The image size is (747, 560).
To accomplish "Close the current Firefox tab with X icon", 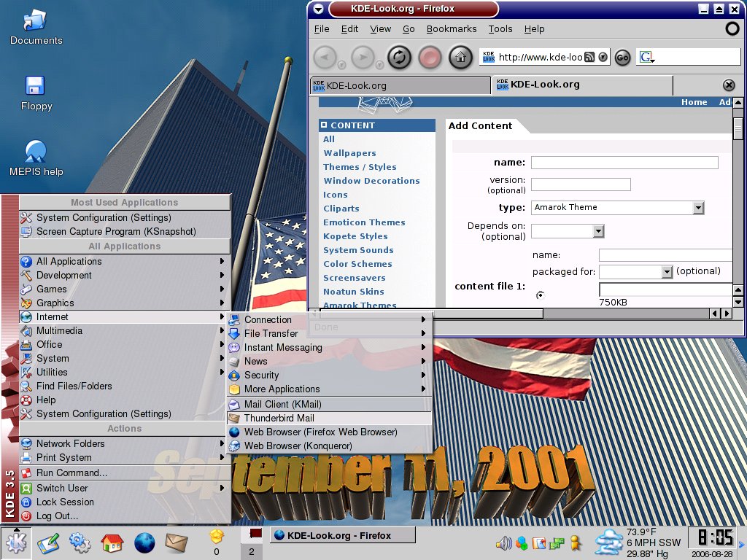I will [x=729, y=85].
